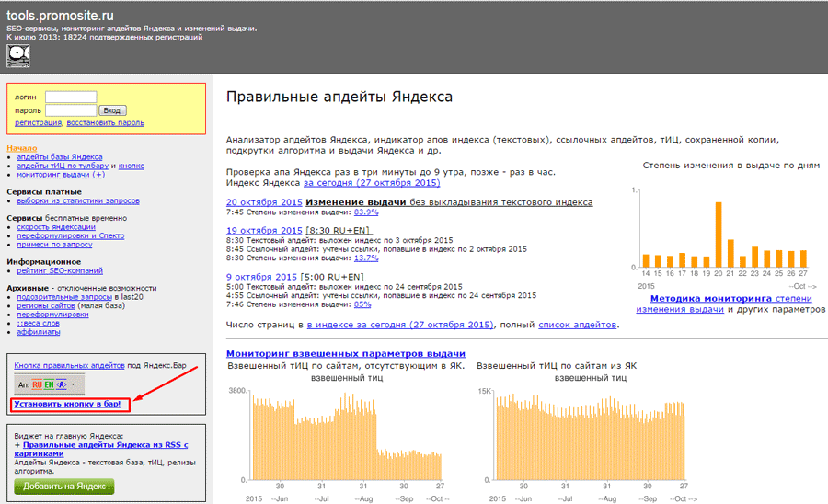Image resolution: width=828 pixels, height=504 pixels.
Task: Click the Вход! login button
Action: click(112, 110)
